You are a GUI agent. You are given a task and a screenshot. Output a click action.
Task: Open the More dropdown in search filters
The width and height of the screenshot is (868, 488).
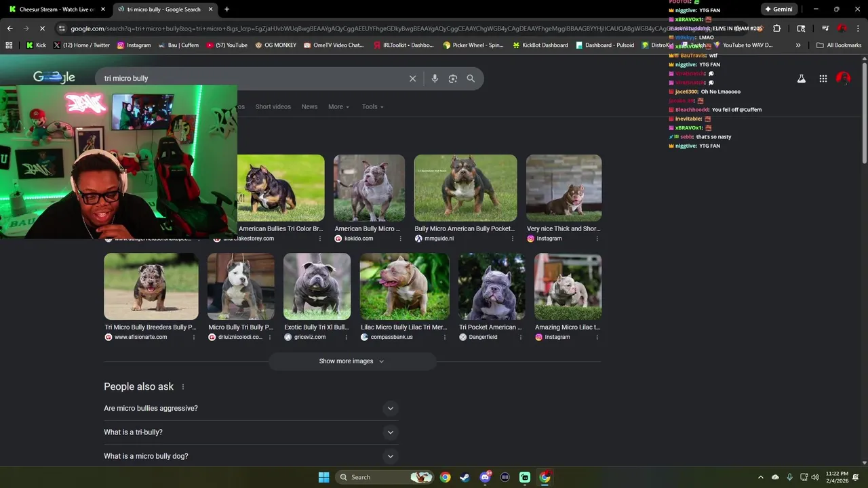pyautogui.click(x=338, y=107)
